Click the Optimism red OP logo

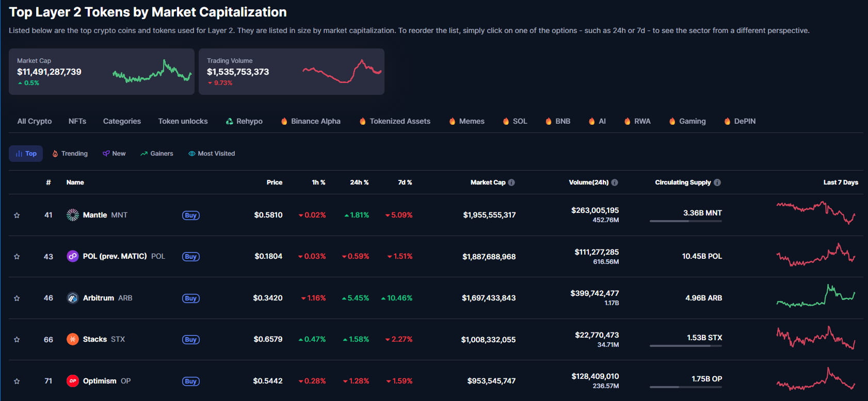coord(73,381)
